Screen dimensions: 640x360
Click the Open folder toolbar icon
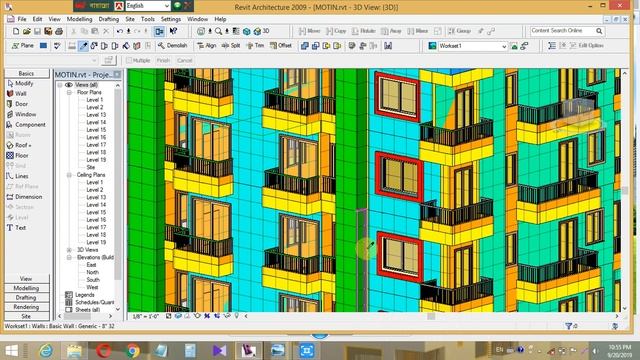click(27, 31)
